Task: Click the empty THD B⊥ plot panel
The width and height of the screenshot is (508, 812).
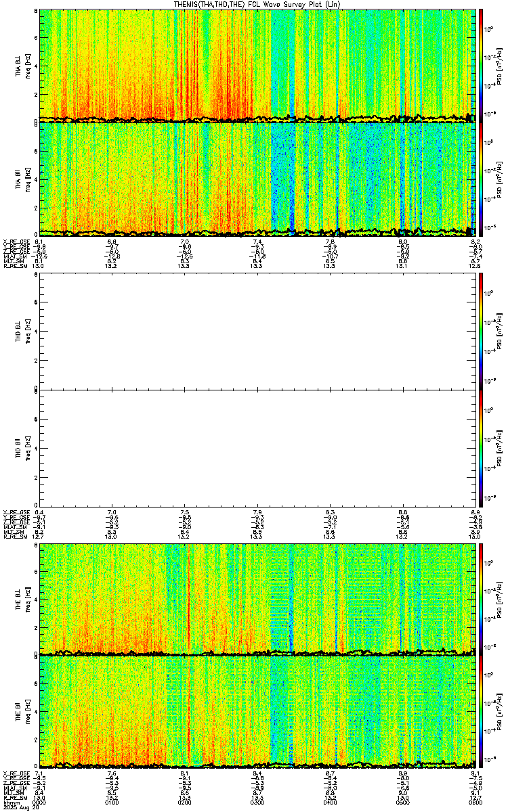Action: point(257,332)
